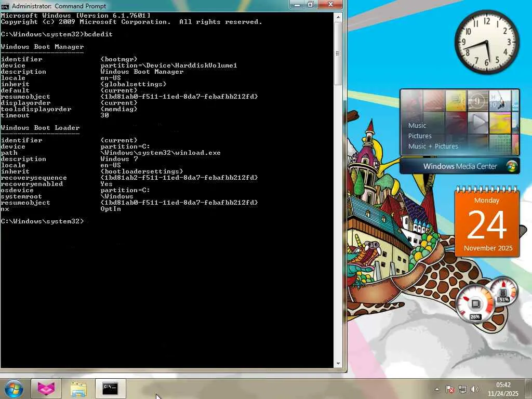Maximize the Command Prompt window

point(311,5)
